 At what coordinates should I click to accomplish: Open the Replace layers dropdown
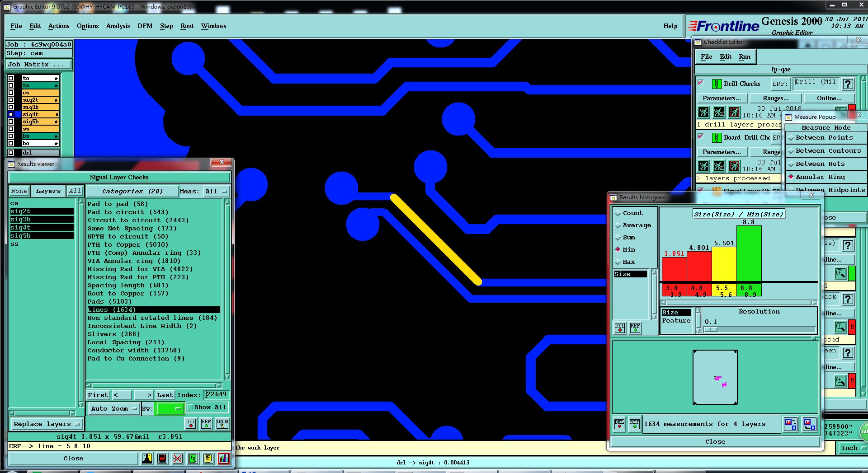[46, 424]
